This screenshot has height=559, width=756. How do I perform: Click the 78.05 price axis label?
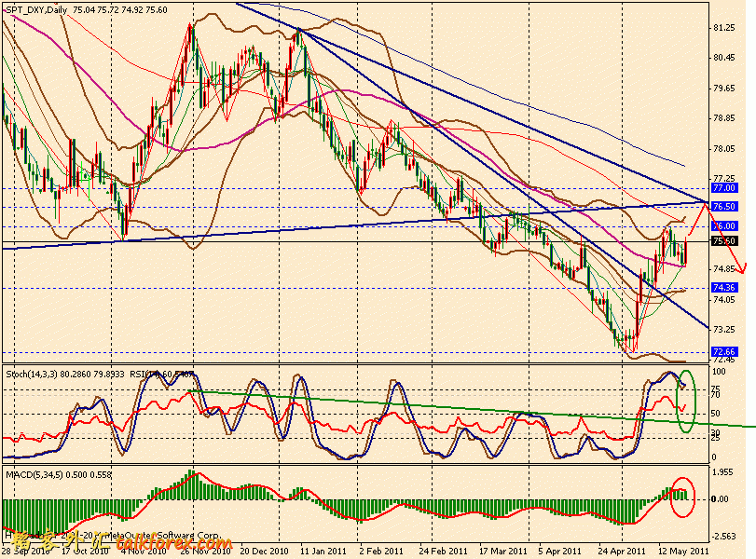[x=723, y=149]
